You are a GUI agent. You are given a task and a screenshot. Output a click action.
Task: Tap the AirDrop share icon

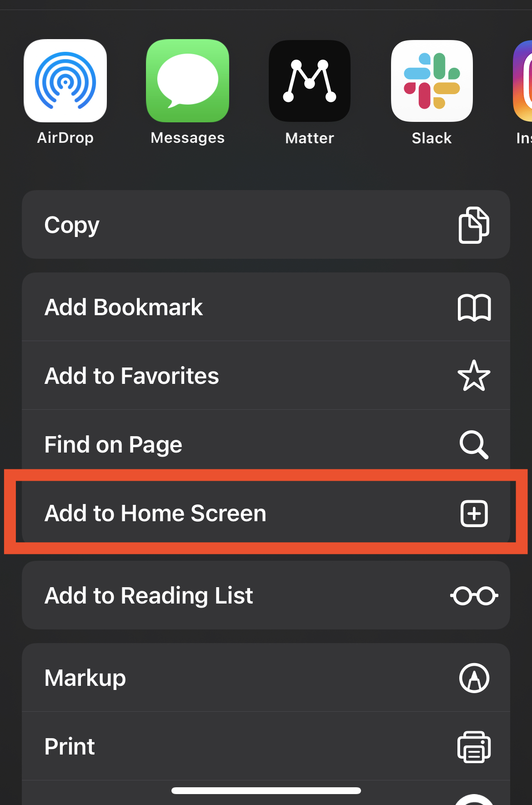click(65, 81)
